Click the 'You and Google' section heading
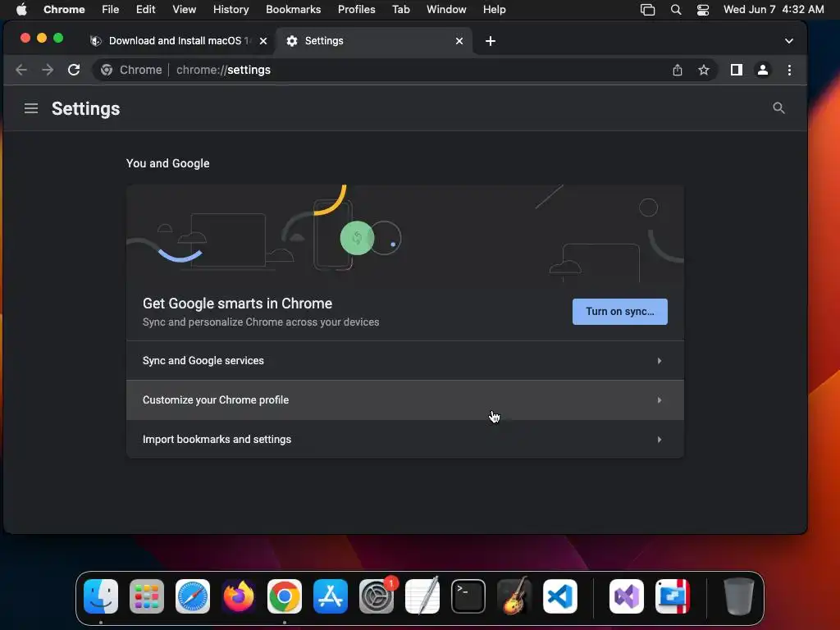This screenshot has height=630, width=840. [x=167, y=163]
